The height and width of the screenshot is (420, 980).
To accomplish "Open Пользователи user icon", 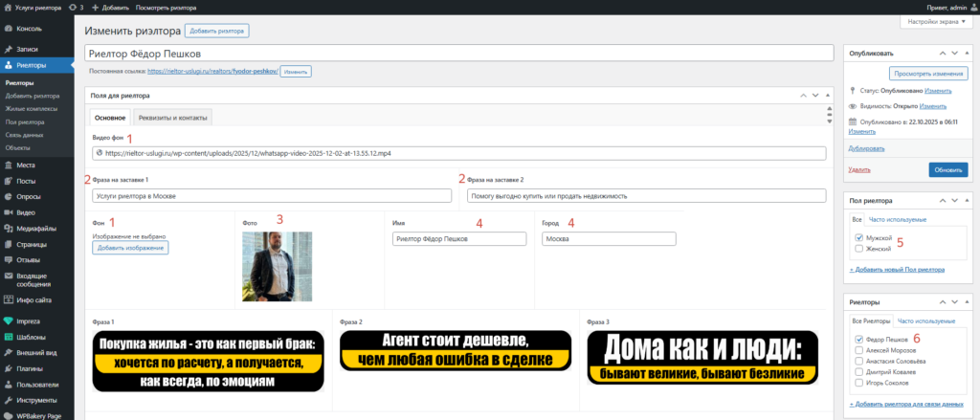I will pyautogui.click(x=8, y=385).
